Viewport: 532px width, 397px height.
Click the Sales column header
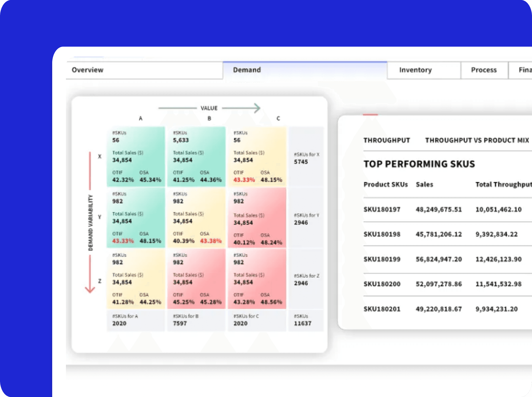pyautogui.click(x=424, y=185)
